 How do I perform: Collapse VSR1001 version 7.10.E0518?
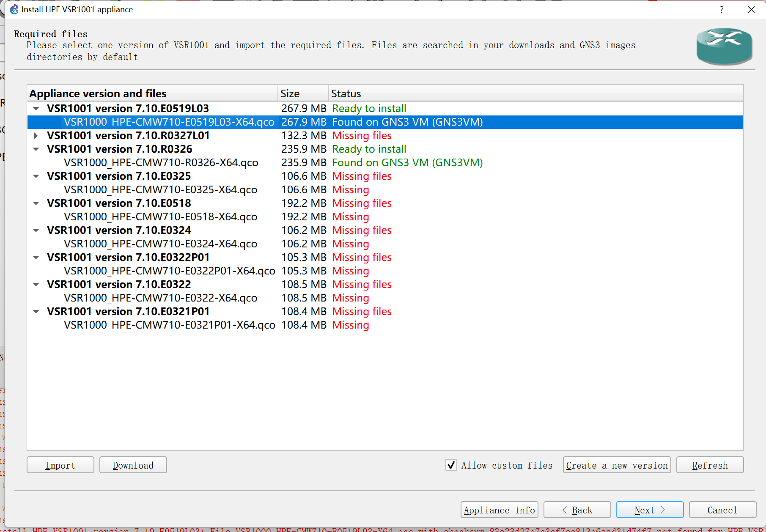pos(36,203)
